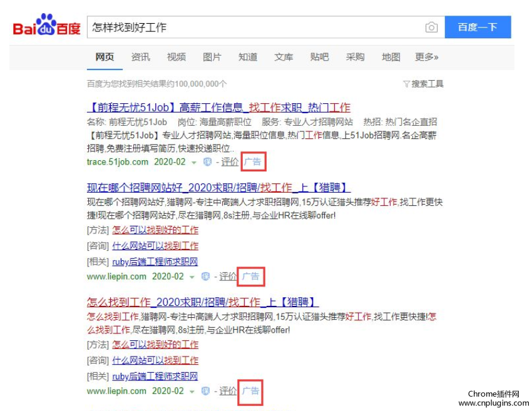The height and width of the screenshot is (411, 532).
Task: Click 评价 in the 51job result
Action: pyautogui.click(x=230, y=162)
